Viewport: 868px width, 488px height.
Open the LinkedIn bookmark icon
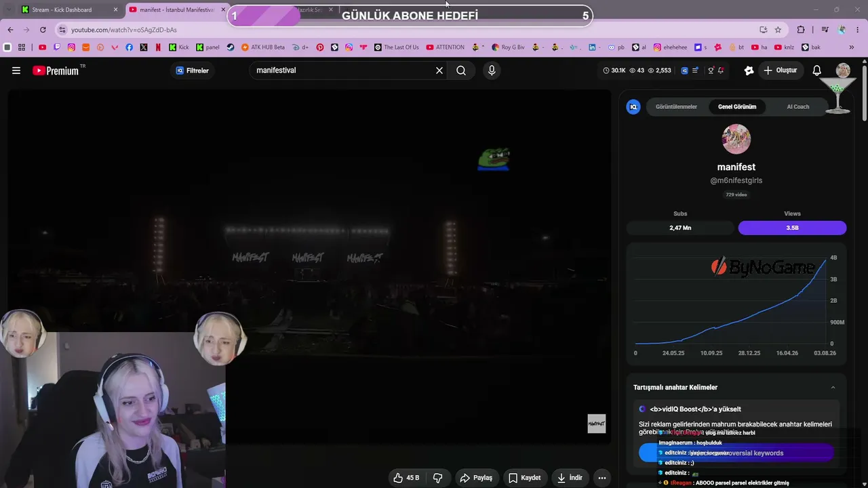592,47
